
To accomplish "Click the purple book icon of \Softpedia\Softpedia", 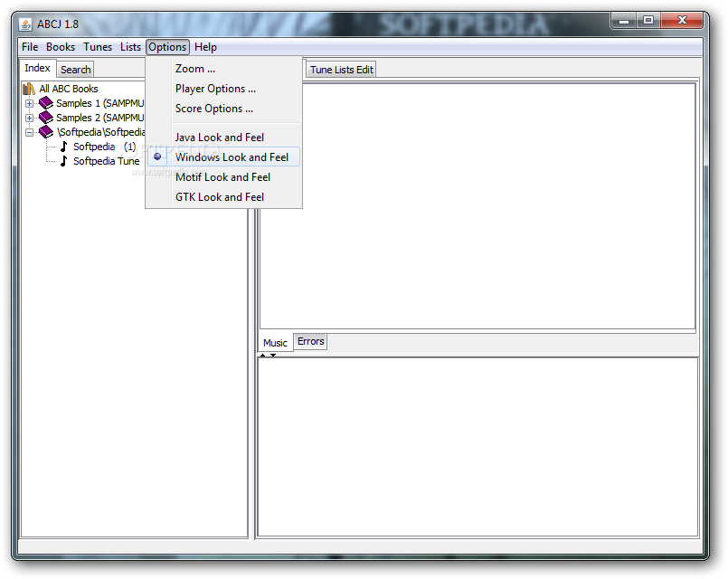I will tap(46, 132).
